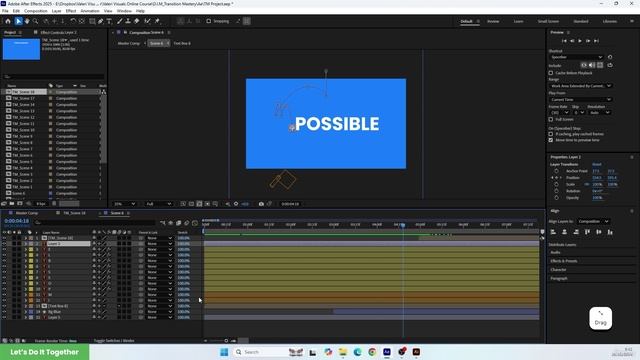
Task: Switch to TM_Scene 16 timeline tab
Action: coord(74,213)
